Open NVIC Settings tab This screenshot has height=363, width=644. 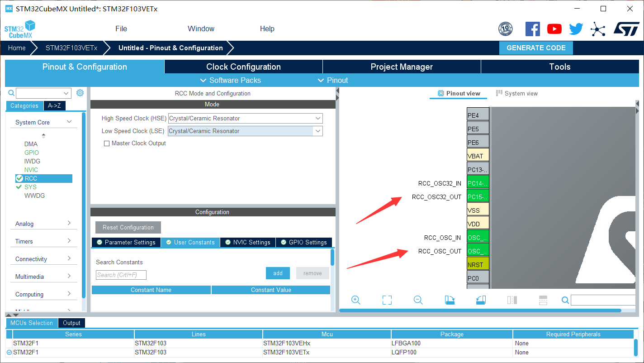point(248,242)
